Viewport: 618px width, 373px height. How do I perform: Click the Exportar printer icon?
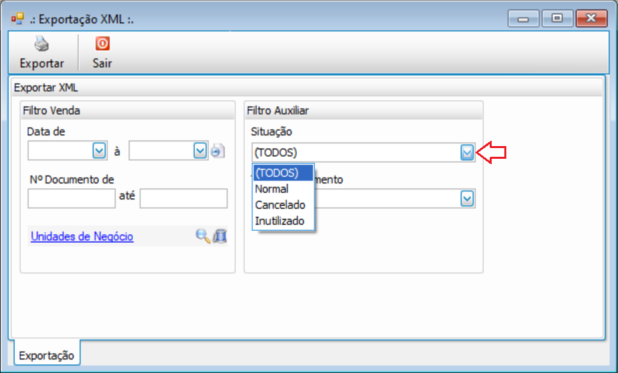[41, 44]
